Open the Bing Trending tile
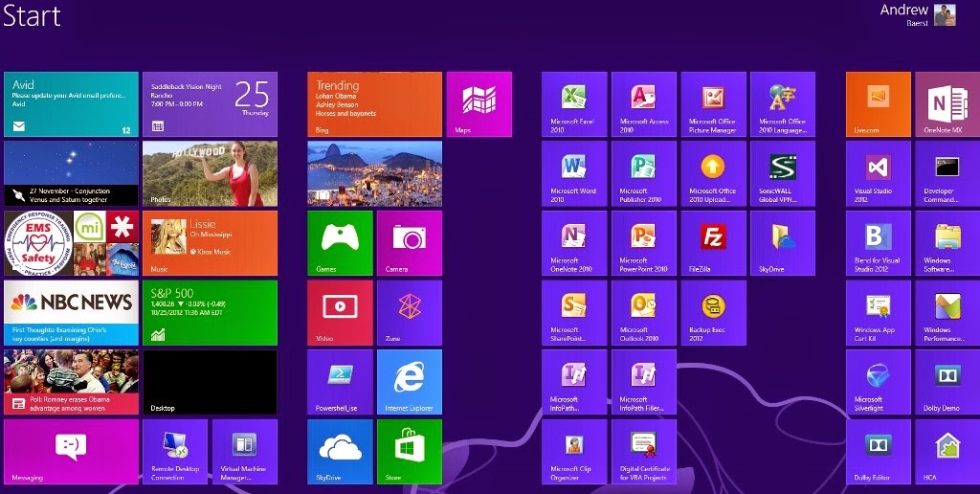Image resolution: width=980 pixels, height=494 pixels. point(374,104)
